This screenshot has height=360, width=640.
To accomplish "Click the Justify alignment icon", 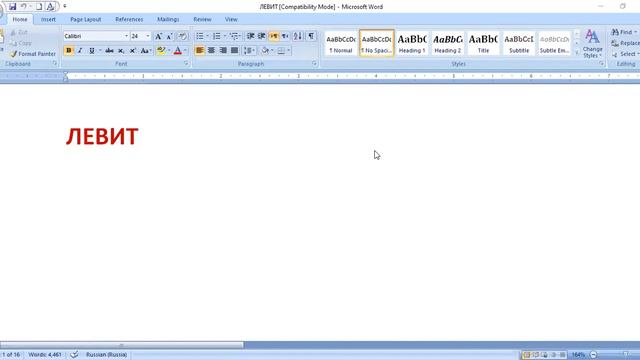I will [234, 51].
